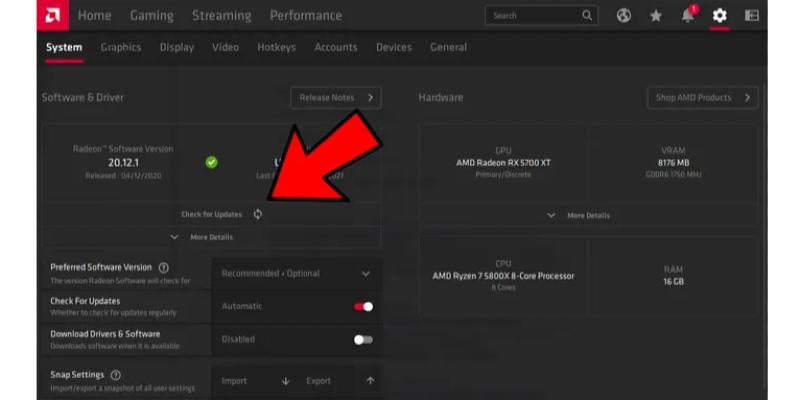Click the search magnifier icon
The width and height of the screenshot is (800, 400).
(x=587, y=15)
